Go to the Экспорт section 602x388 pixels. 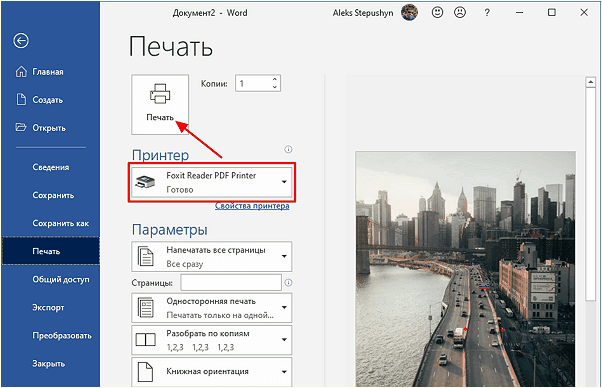(x=48, y=307)
